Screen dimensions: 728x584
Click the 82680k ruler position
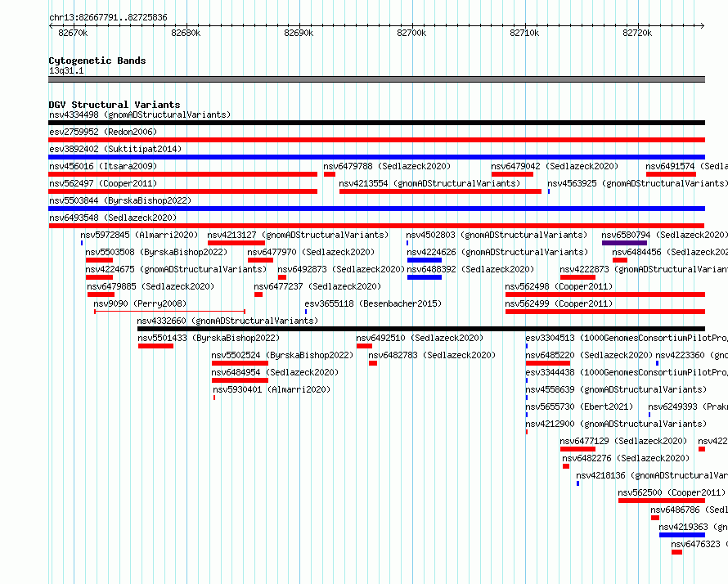pos(186,33)
